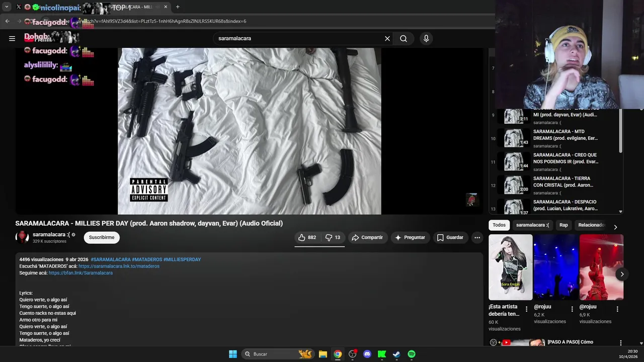Open the saramalacara channel avatar
Screen dimensions: 644x362
[22, 237]
